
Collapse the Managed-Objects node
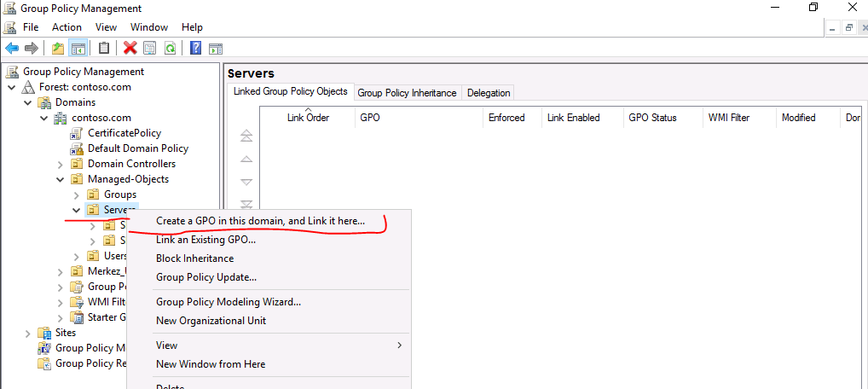click(61, 179)
